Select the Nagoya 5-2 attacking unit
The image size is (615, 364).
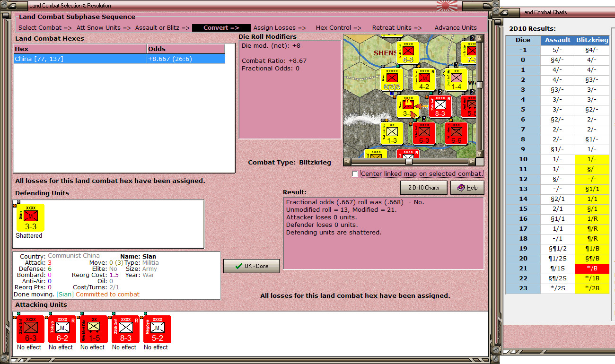(x=157, y=329)
